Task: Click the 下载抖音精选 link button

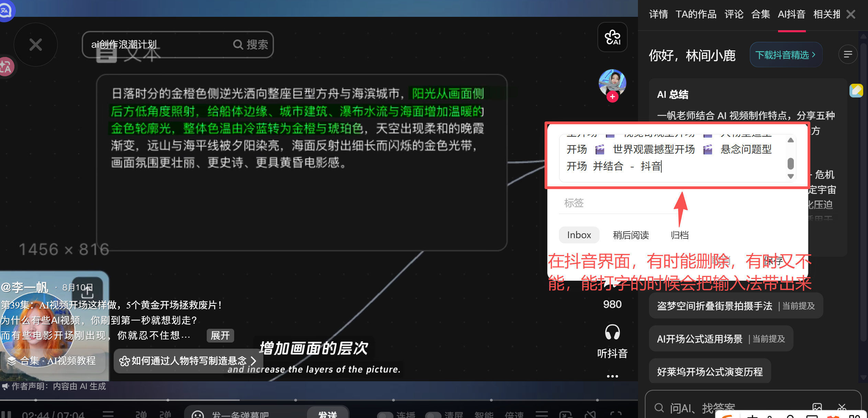Action: click(786, 55)
